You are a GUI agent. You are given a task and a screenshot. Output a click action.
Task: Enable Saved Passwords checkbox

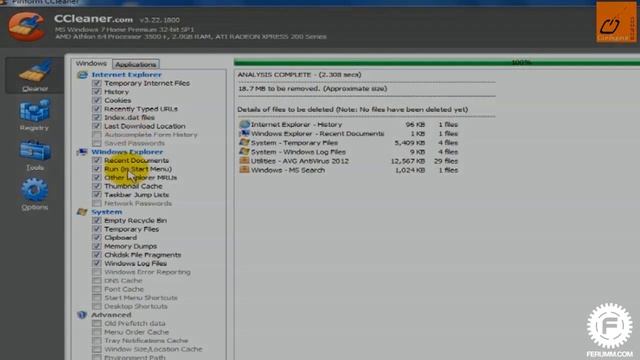97,143
